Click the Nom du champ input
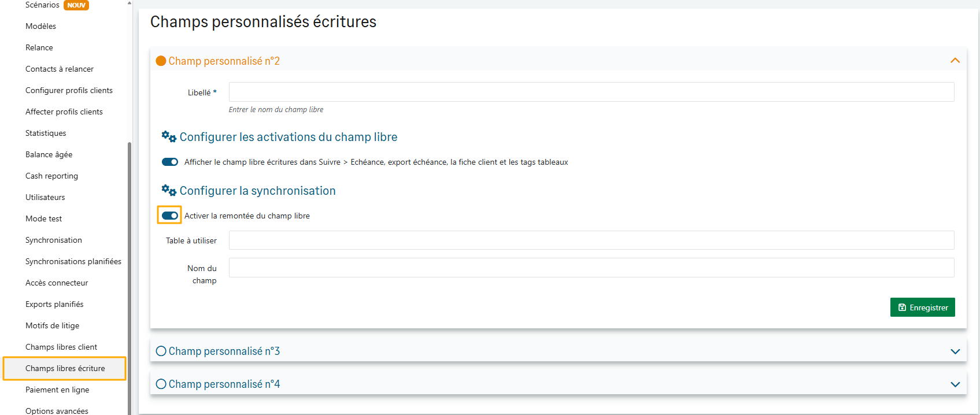 tap(591, 268)
